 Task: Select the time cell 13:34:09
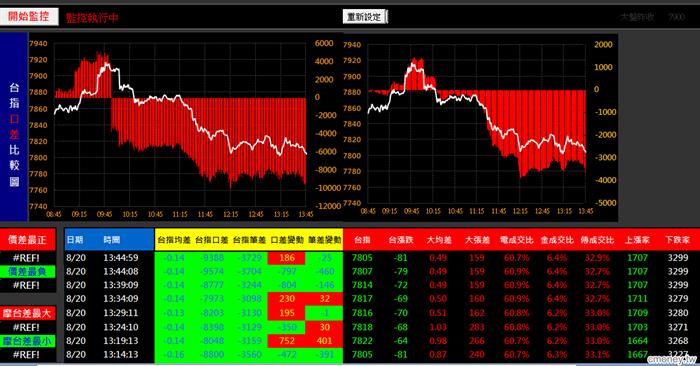click(x=121, y=299)
